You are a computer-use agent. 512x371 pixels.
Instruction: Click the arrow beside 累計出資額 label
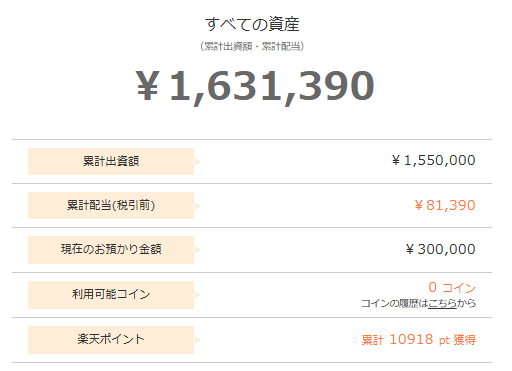pos(197,162)
